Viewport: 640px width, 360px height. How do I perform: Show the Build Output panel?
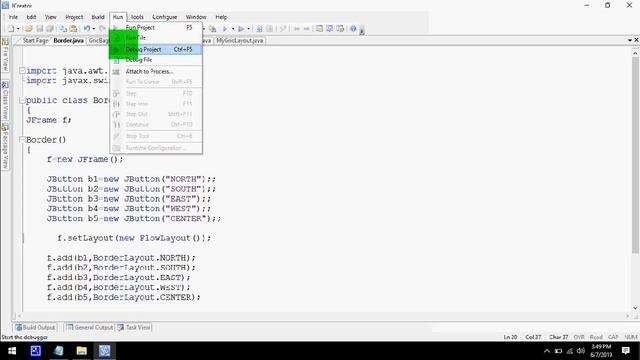point(35,327)
